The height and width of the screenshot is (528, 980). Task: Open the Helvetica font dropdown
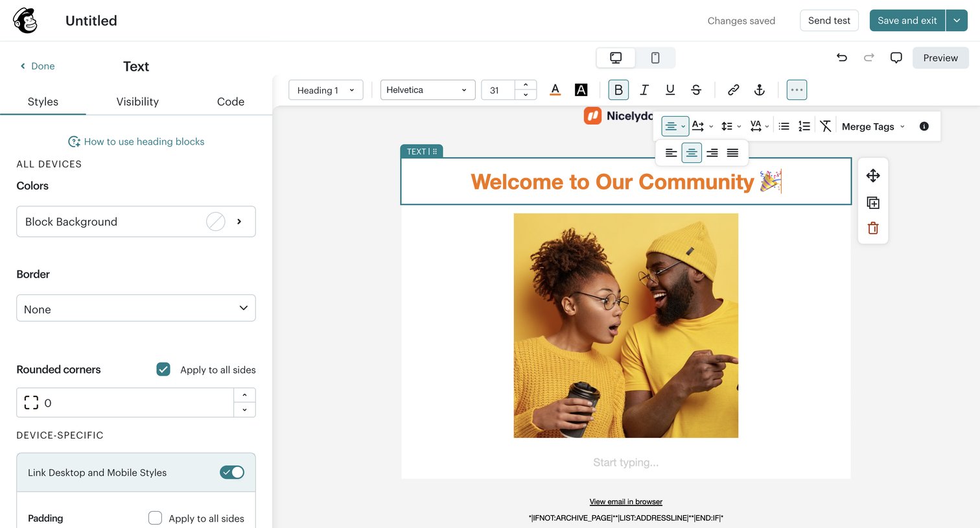(428, 90)
